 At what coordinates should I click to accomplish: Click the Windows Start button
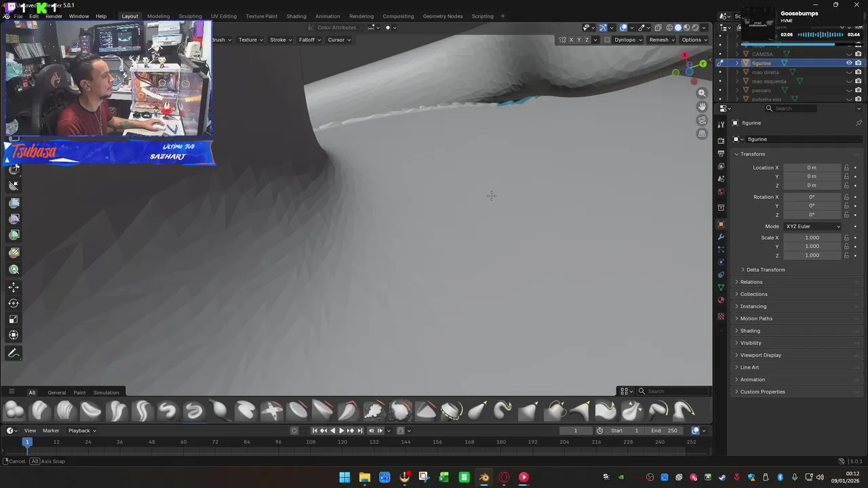click(x=344, y=477)
